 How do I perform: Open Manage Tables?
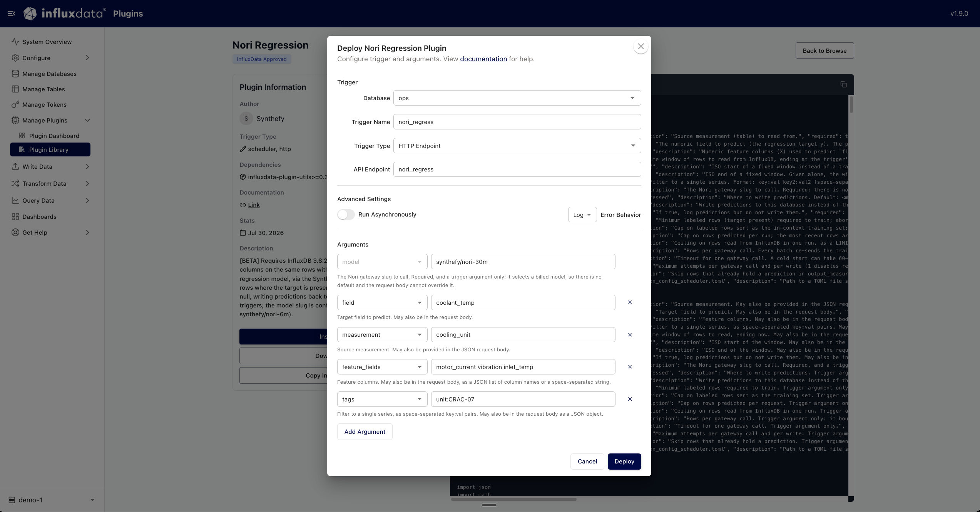coord(43,89)
